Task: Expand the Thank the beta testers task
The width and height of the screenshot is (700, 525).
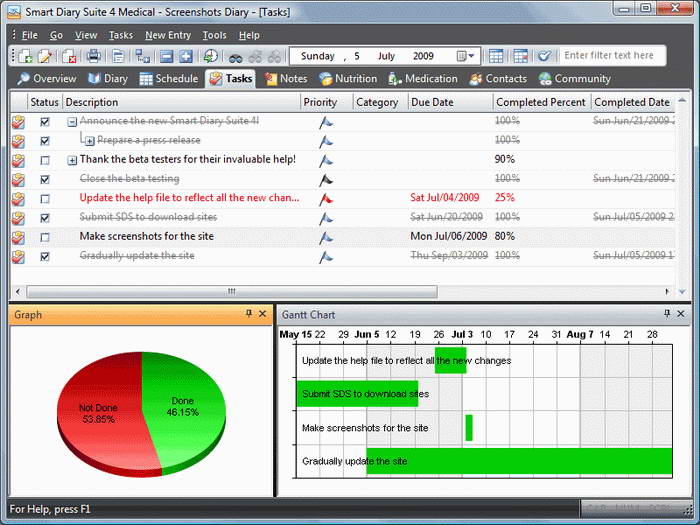Action: coord(72,160)
